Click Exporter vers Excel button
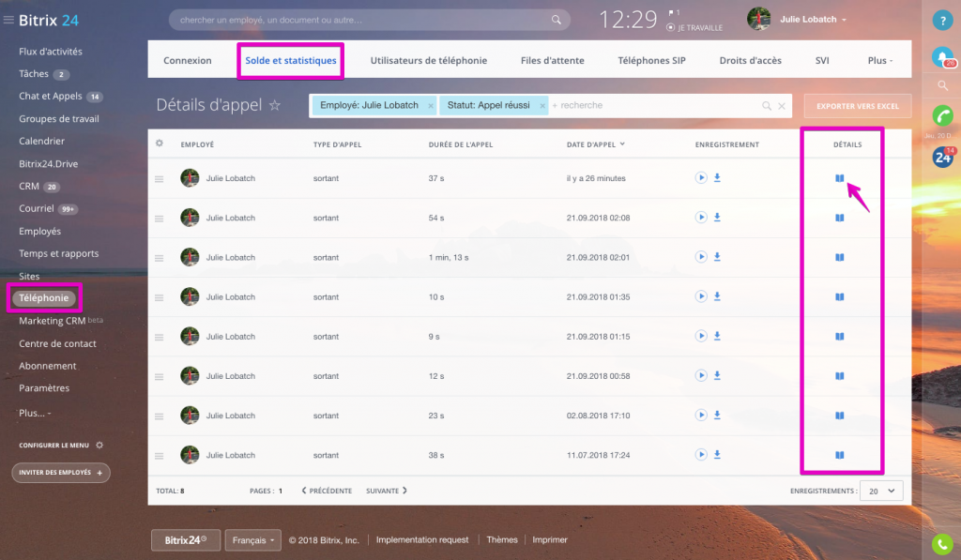 pyautogui.click(x=858, y=106)
